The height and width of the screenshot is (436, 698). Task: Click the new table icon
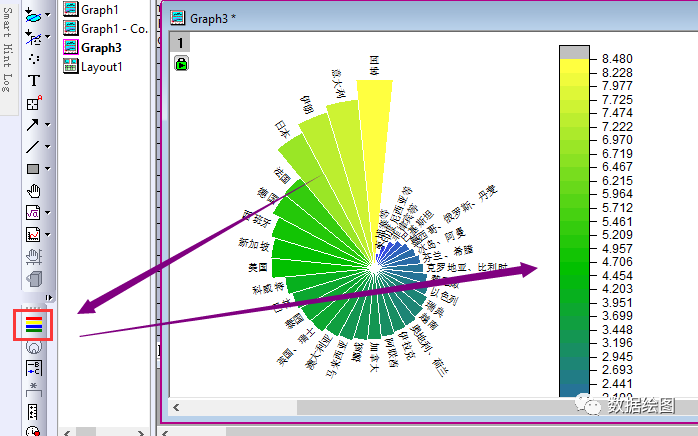[x=33, y=412]
